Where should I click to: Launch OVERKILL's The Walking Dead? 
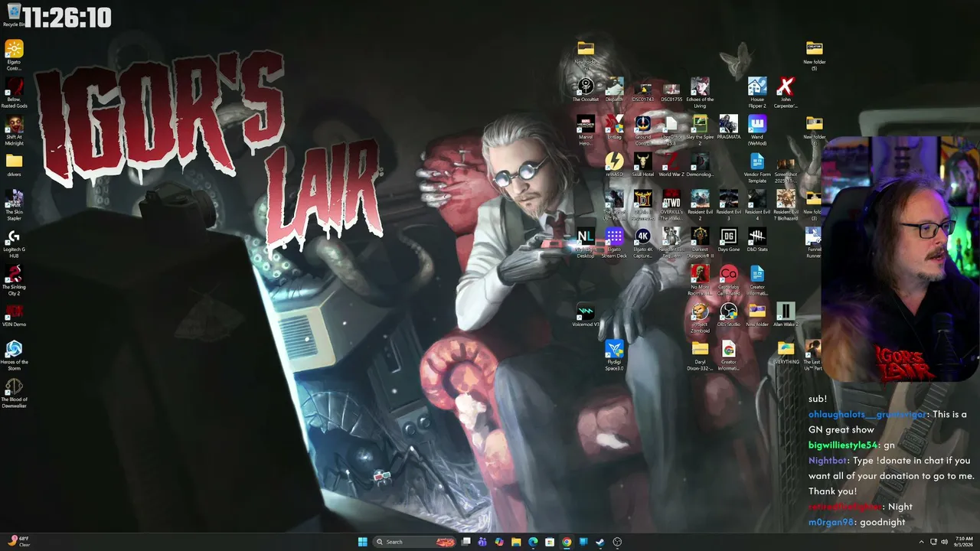pos(671,205)
